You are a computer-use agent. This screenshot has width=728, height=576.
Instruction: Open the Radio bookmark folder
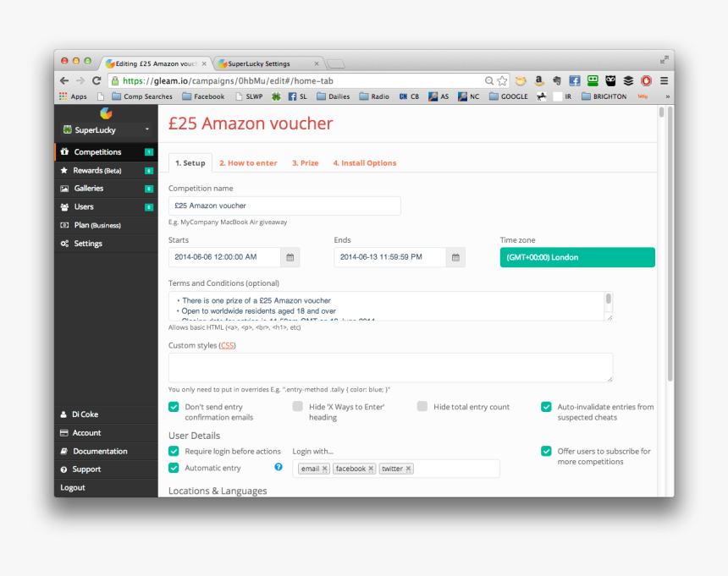click(x=374, y=96)
